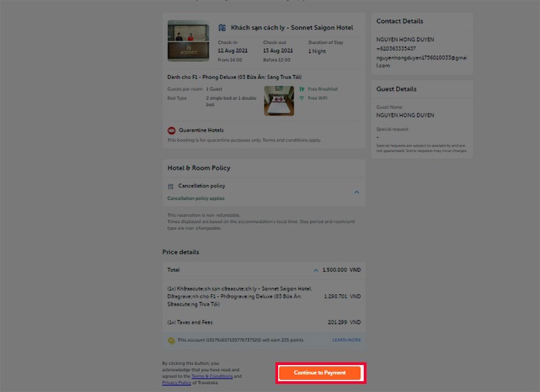Click the Guest Details heading
540x392 pixels.
point(396,89)
